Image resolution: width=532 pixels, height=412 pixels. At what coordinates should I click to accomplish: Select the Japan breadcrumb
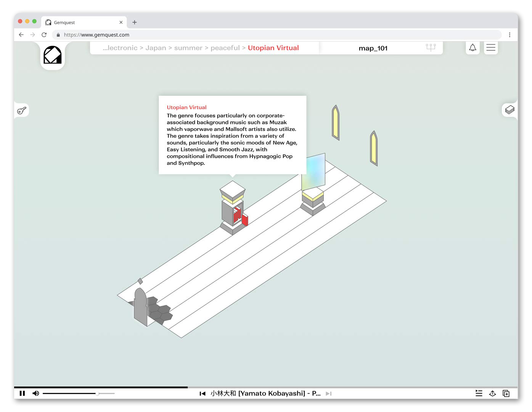(156, 48)
